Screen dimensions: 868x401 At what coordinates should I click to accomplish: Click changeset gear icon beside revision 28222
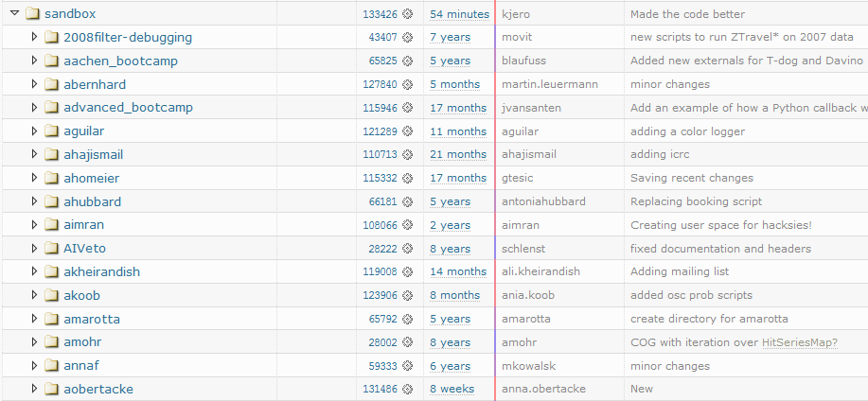click(408, 249)
